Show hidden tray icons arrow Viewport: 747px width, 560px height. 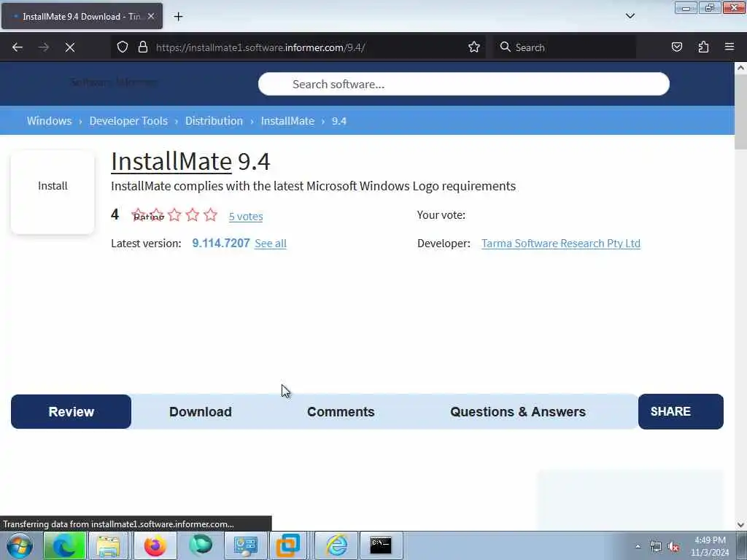638,546
